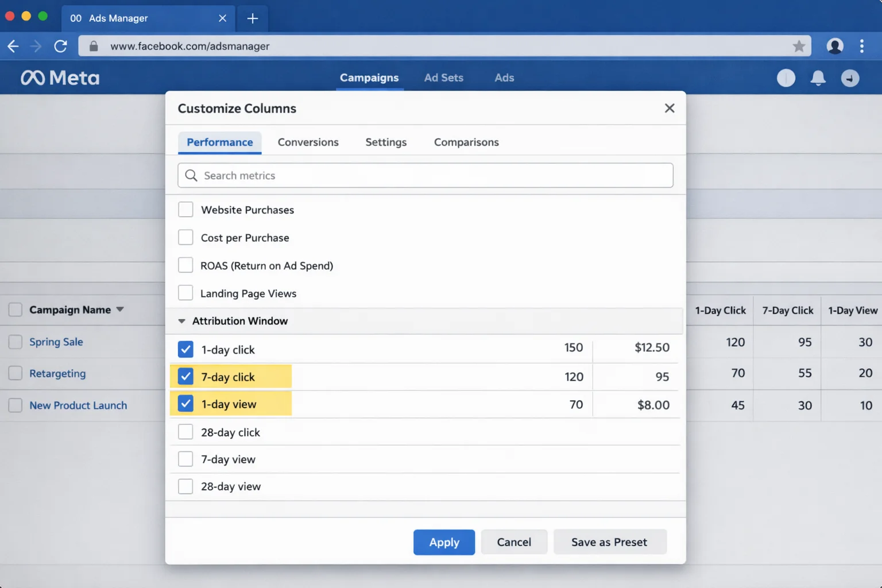Collapse the Attribution Window section
This screenshot has width=882, height=588.
182,321
